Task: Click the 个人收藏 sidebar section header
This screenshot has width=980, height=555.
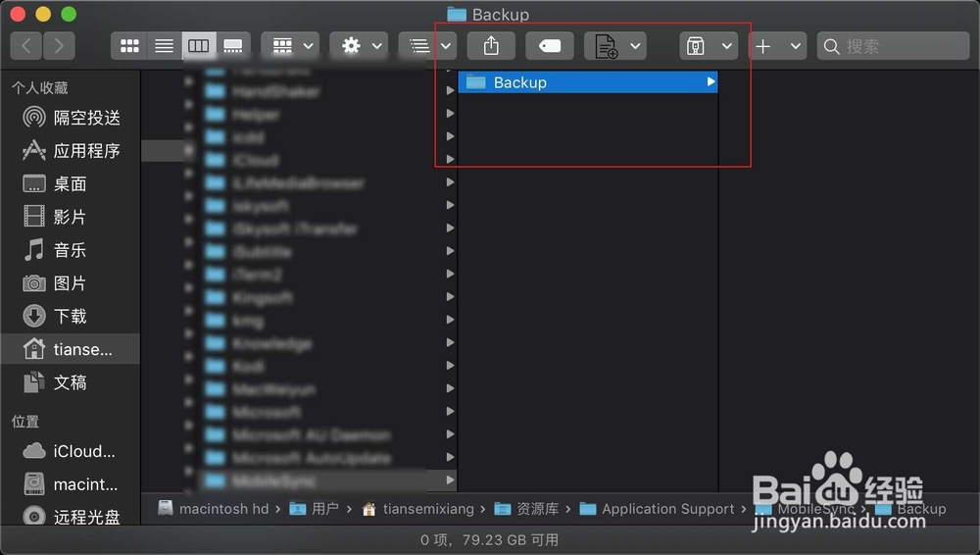Action: [40, 88]
